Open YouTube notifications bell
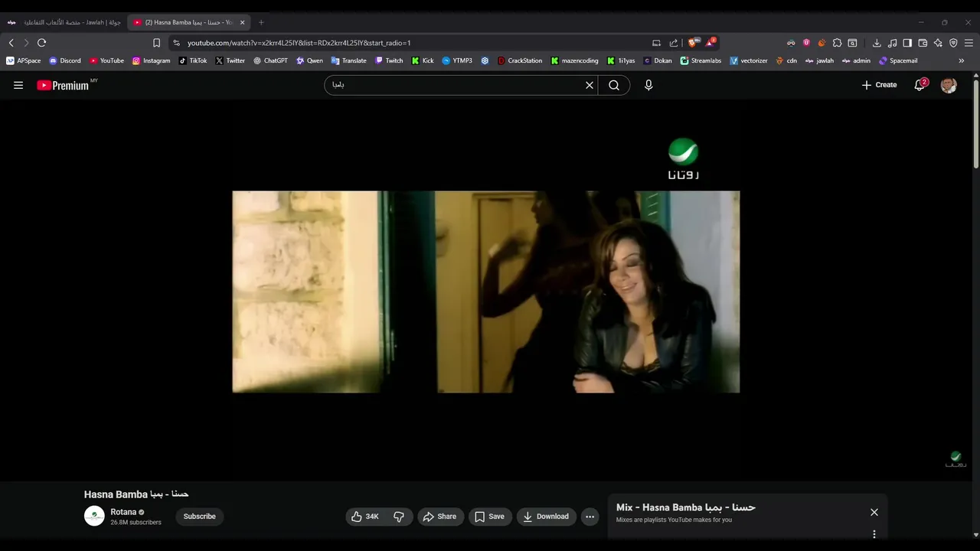Image resolution: width=980 pixels, height=551 pixels. click(x=920, y=85)
